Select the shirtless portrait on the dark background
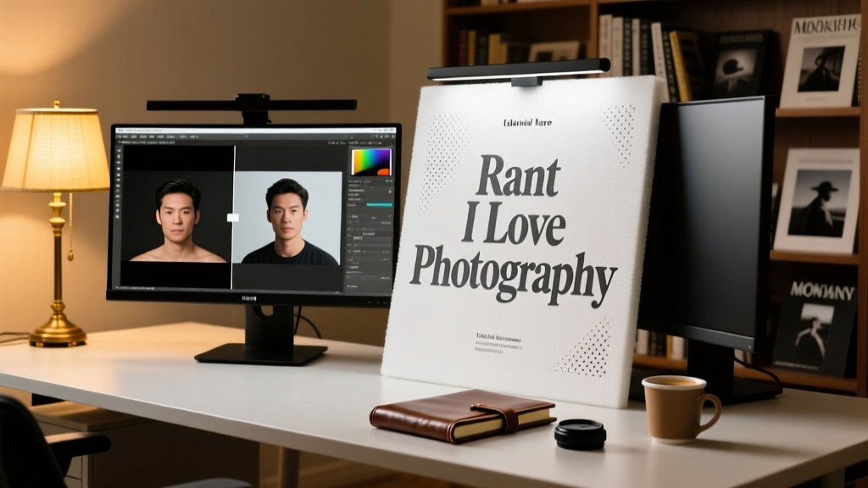 tap(177, 216)
